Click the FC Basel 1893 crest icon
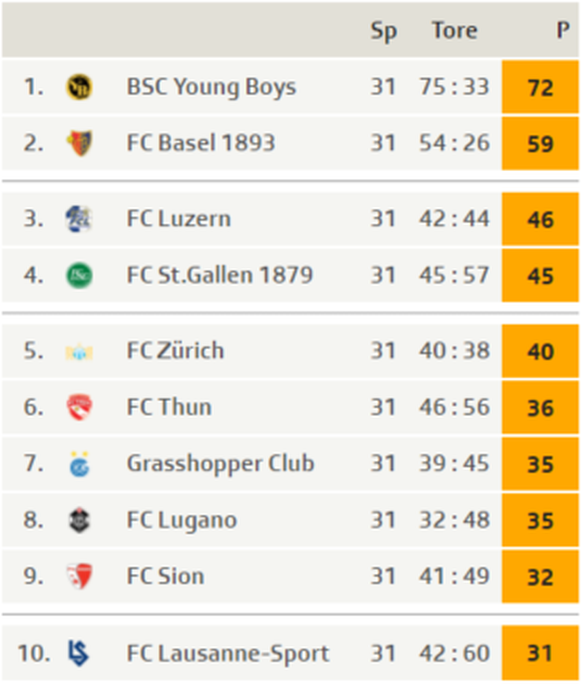This screenshot has width=582, height=684. 79,143
